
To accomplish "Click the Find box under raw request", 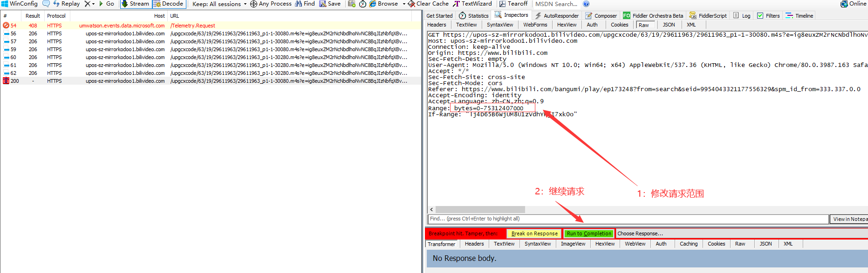I will (628, 219).
